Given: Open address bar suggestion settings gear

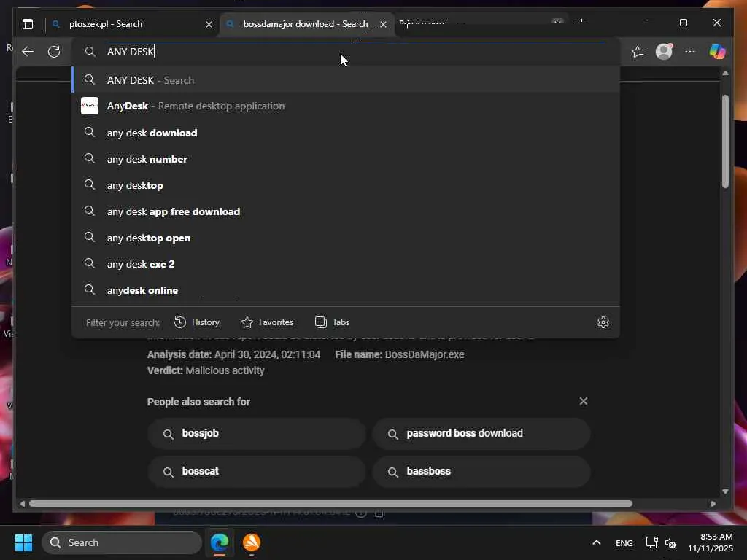Looking at the screenshot, I should click(603, 322).
